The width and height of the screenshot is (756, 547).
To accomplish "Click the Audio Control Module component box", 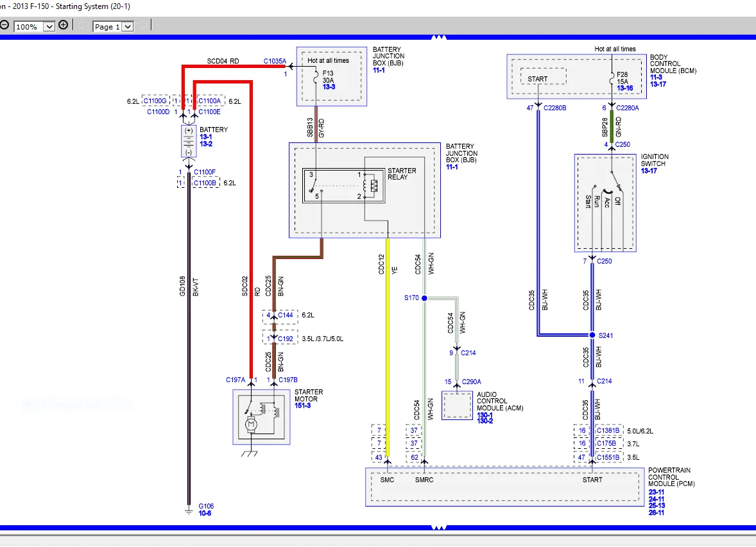I will pyautogui.click(x=456, y=406).
